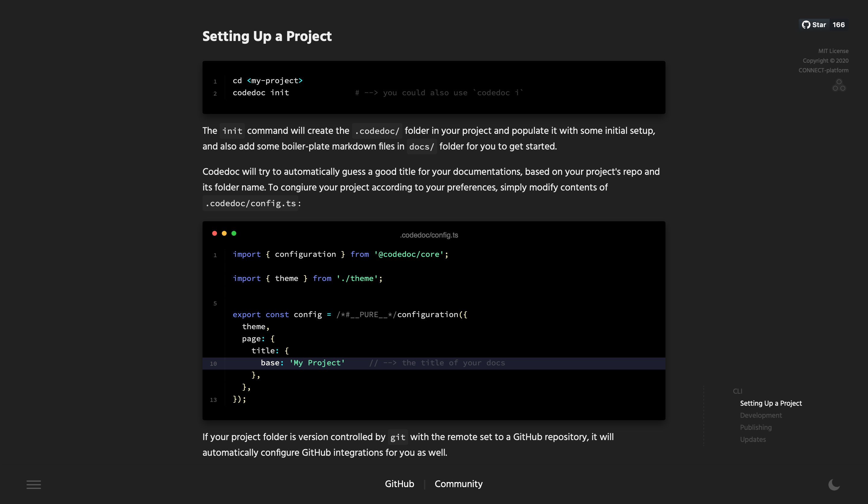This screenshot has width=868, height=504.
Task: Click CONNECT-platform copyright link
Action: click(823, 70)
